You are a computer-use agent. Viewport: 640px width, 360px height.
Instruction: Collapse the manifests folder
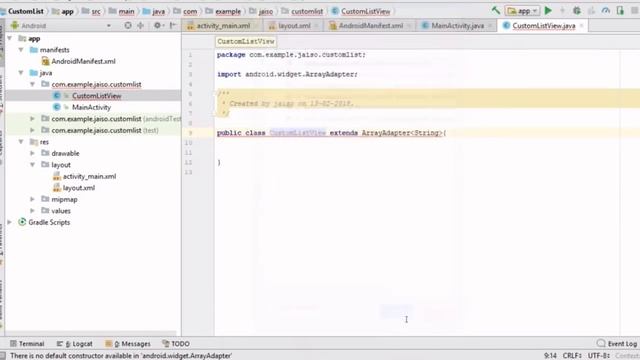21,50
